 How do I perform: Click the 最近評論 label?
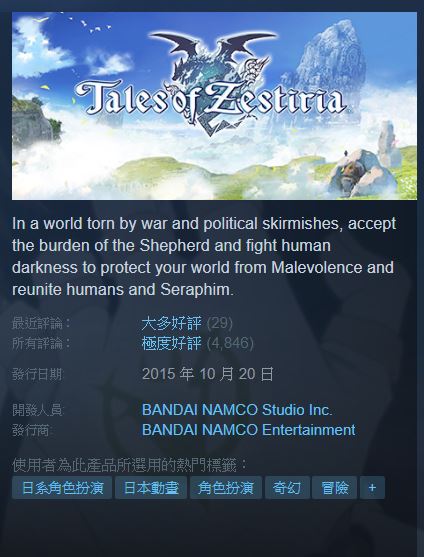42,323
